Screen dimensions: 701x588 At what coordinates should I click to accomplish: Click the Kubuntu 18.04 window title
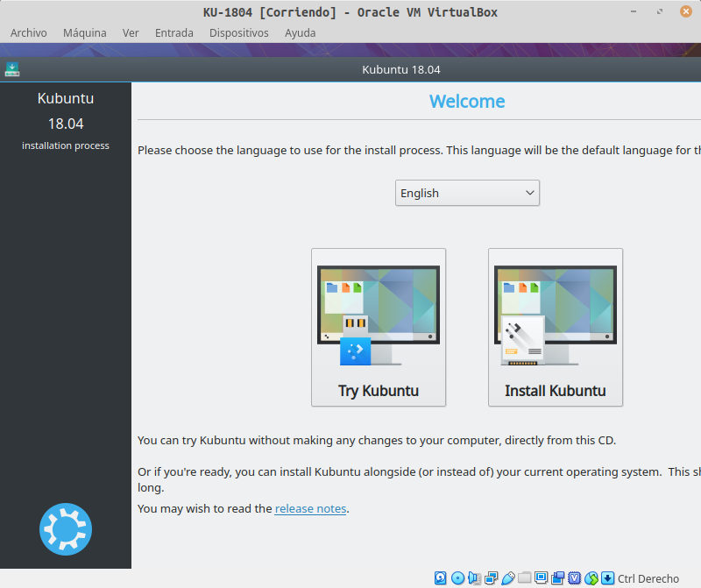401,70
